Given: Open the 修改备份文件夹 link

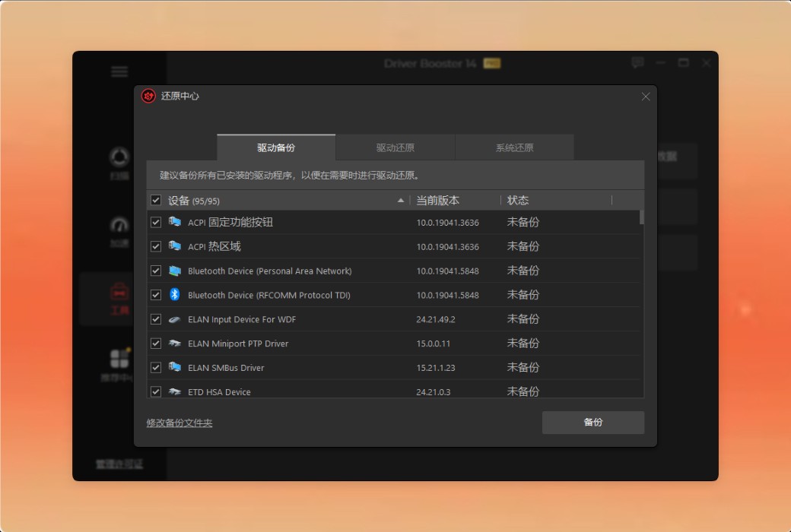Looking at the screenshot, I should click(179, 423).
